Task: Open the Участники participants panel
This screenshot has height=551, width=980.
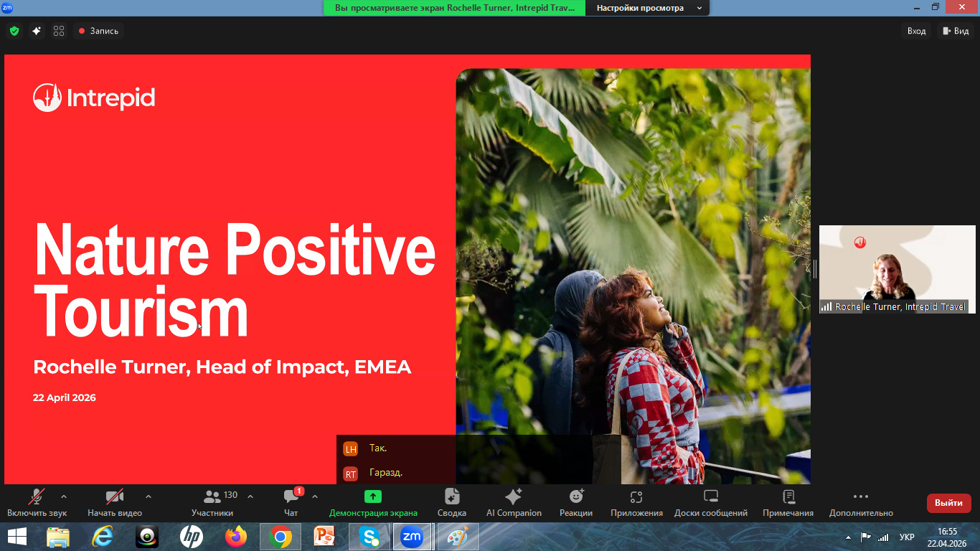Action: pyautogui.click(x=212, y=502)
